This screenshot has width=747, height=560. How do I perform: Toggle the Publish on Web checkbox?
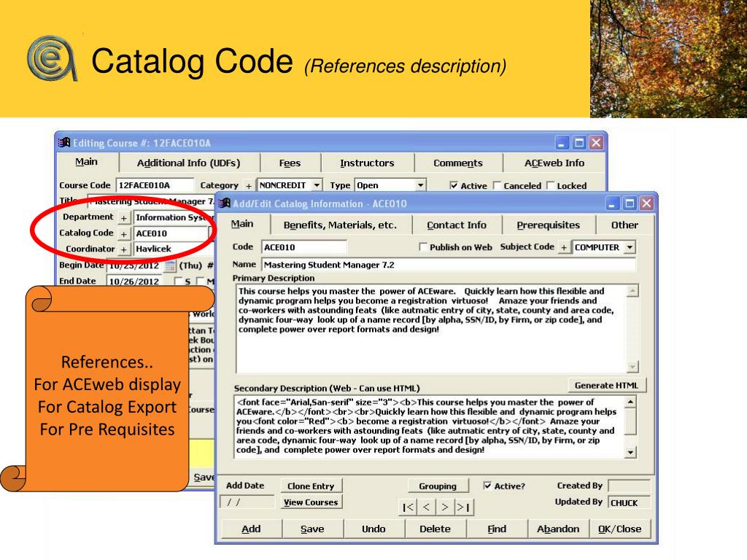422,246
